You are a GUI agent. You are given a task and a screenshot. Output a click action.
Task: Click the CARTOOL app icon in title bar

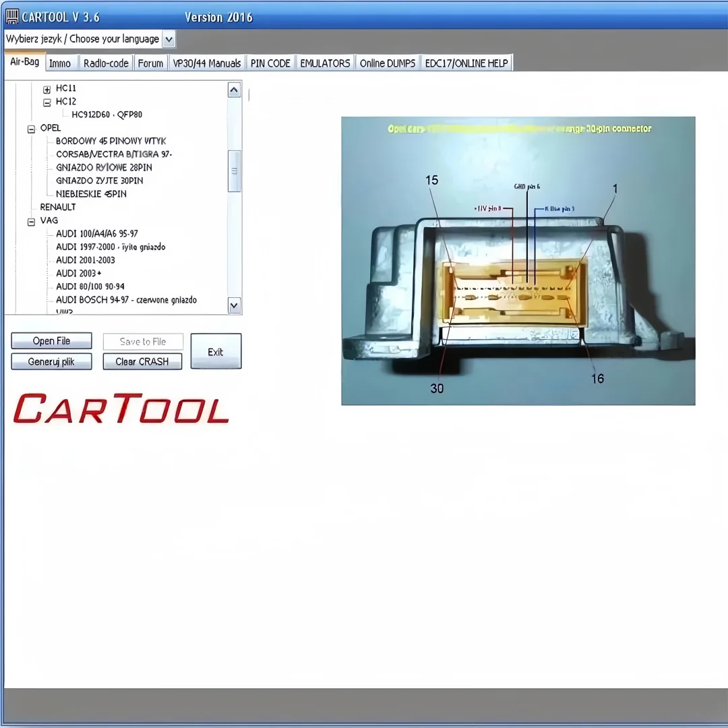[x=12, y=16]
